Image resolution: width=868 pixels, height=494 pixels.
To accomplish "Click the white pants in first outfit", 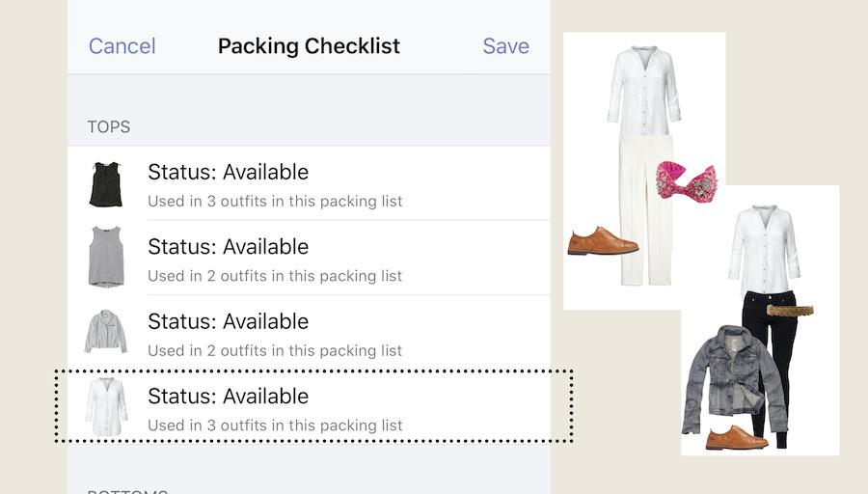I will (645, 210).
